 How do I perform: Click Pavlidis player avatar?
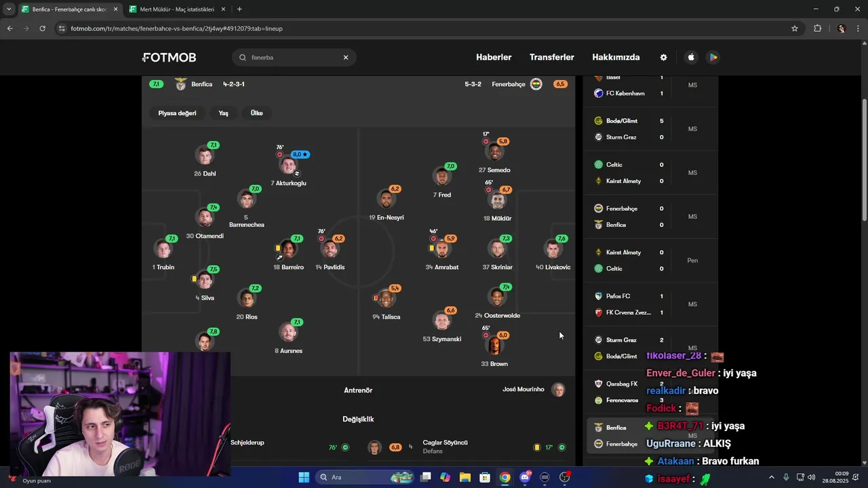[x=330, y=249]
